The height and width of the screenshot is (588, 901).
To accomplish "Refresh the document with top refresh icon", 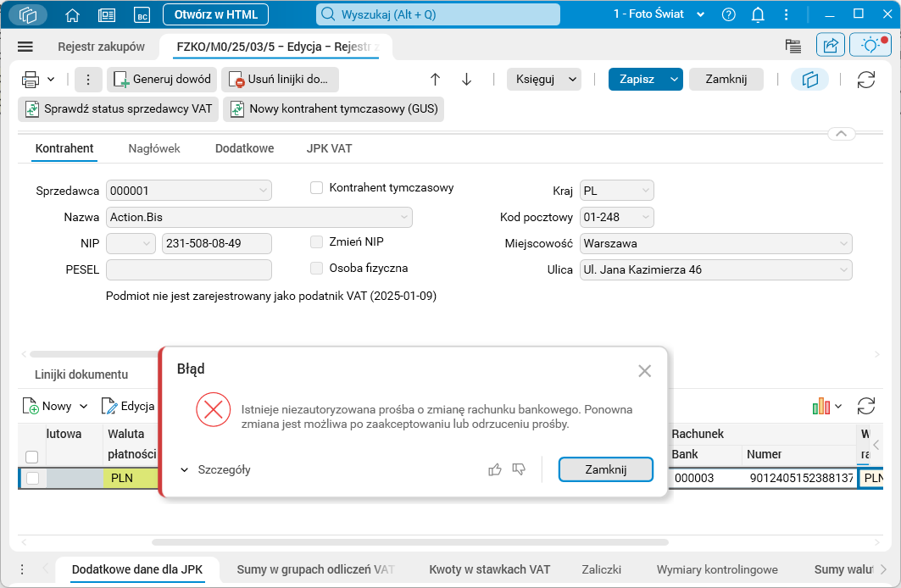I will pos(866,80).
